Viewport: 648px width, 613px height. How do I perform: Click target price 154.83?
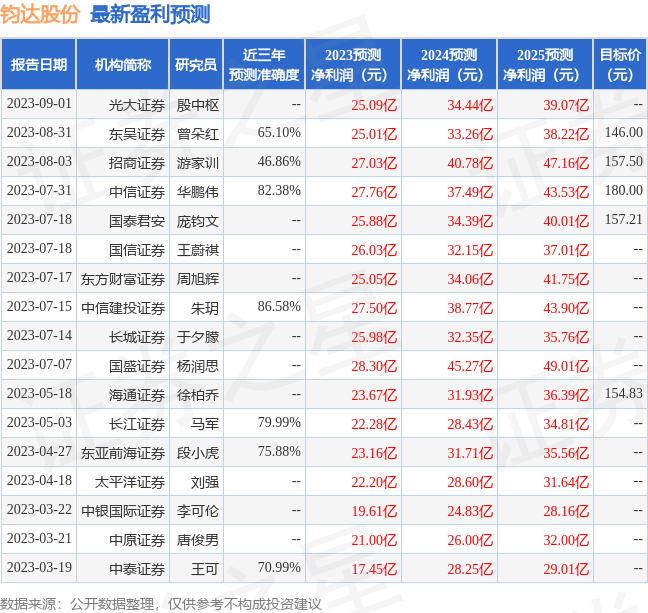pyautogui.click(x=624, y=394)
